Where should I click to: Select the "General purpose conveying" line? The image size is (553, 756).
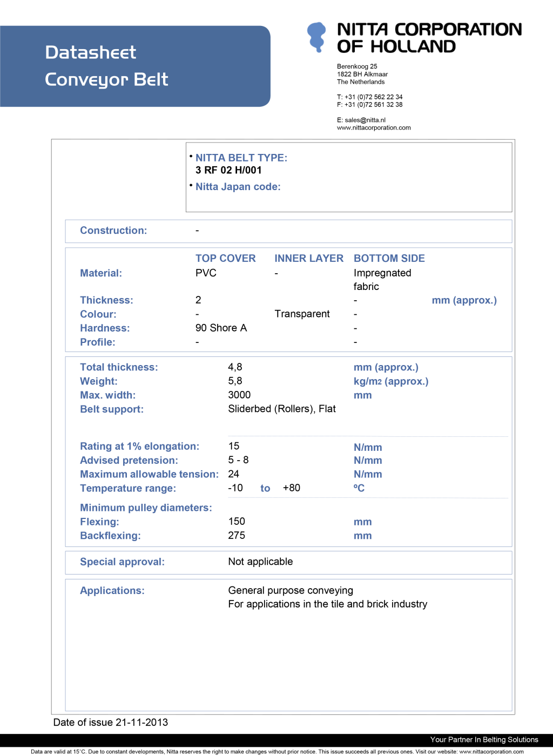(x=291, y=591)
